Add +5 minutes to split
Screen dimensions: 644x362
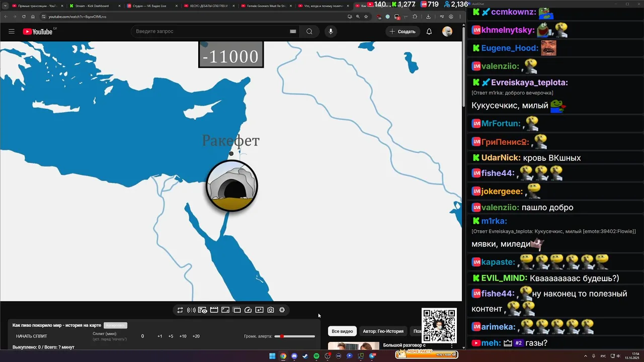(x=171, y=336)
